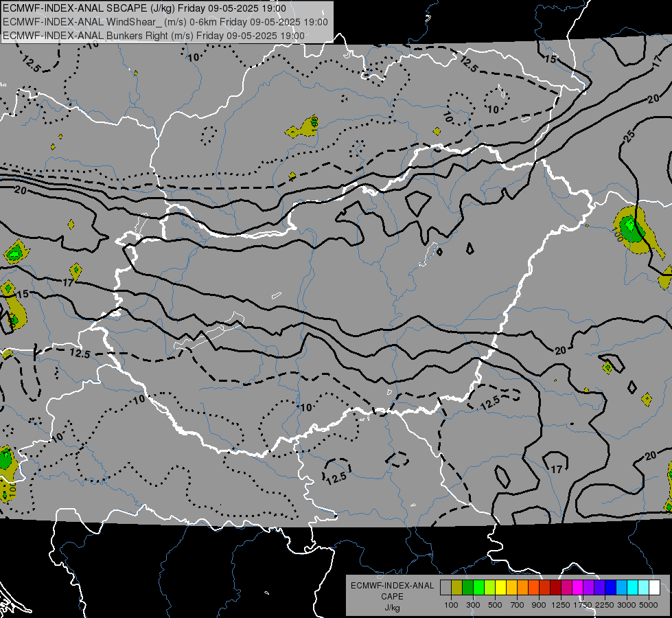The image size is (672, 618).
Task: Select the olive swatch above 100 label
Action: coord(457,587)
